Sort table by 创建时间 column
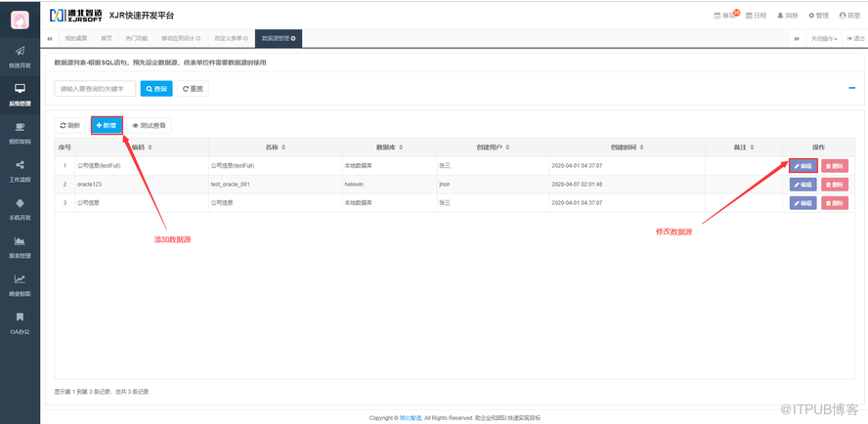 627,147
